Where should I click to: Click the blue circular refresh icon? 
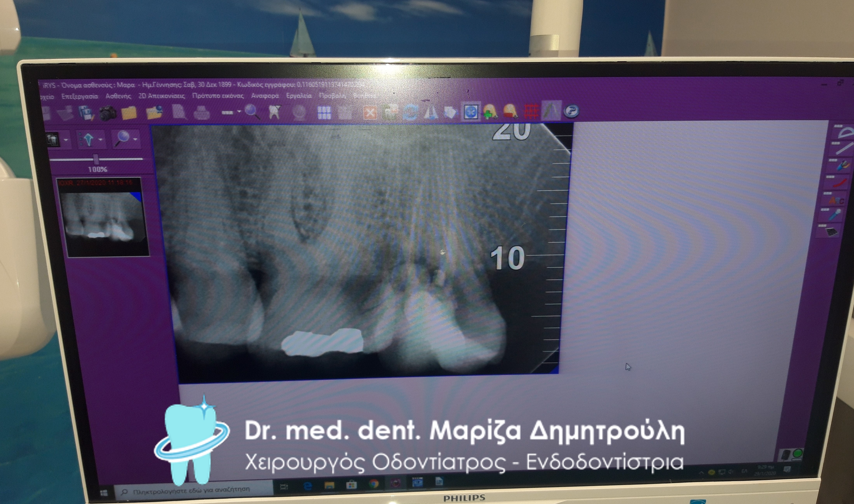coord(410,112)
